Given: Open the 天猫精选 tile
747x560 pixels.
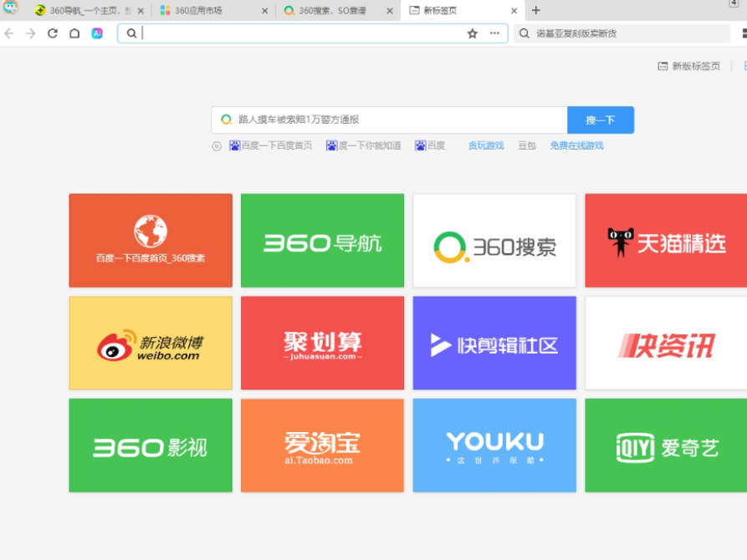Looking at the screenshot, I should pyautogui.click(x=666, y=241).
